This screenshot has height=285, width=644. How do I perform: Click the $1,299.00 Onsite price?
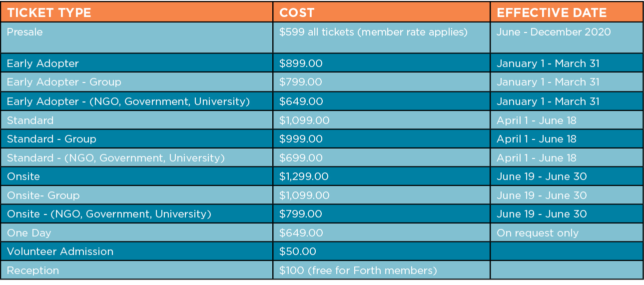click(304, 176)
